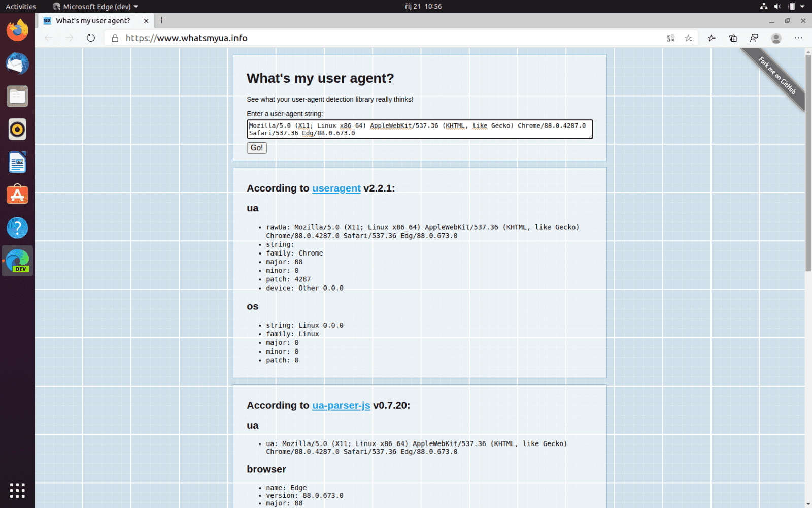812x508 pixels.
Task: Select the "What's my user agent?" tab
Action: click(x=93, y=21)
